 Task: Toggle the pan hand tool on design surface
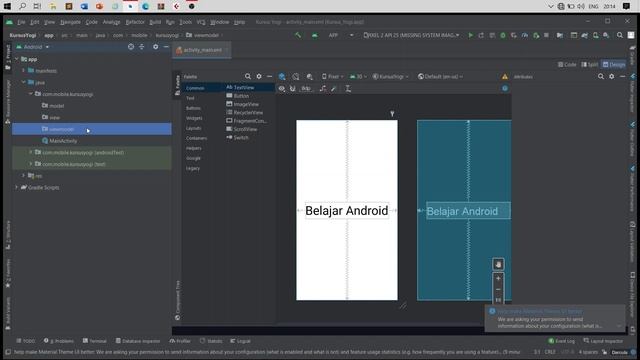pyautogui.click(x=498, y=264)
